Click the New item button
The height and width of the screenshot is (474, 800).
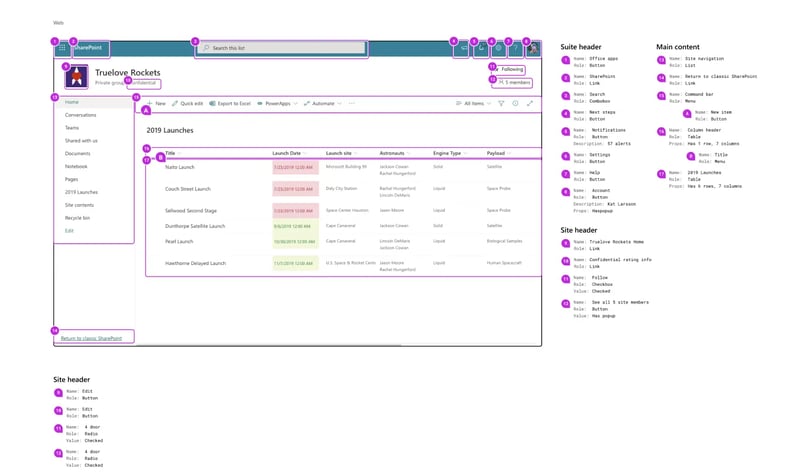[156, 103]
